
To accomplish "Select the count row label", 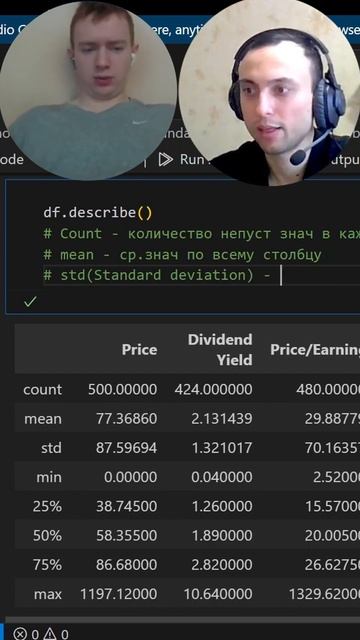I will click(x=42, y=389).
